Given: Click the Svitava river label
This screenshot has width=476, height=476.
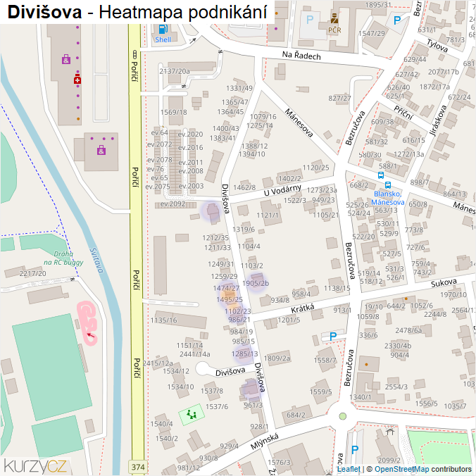Looking at the screenshot, I should tap(97, 261).
